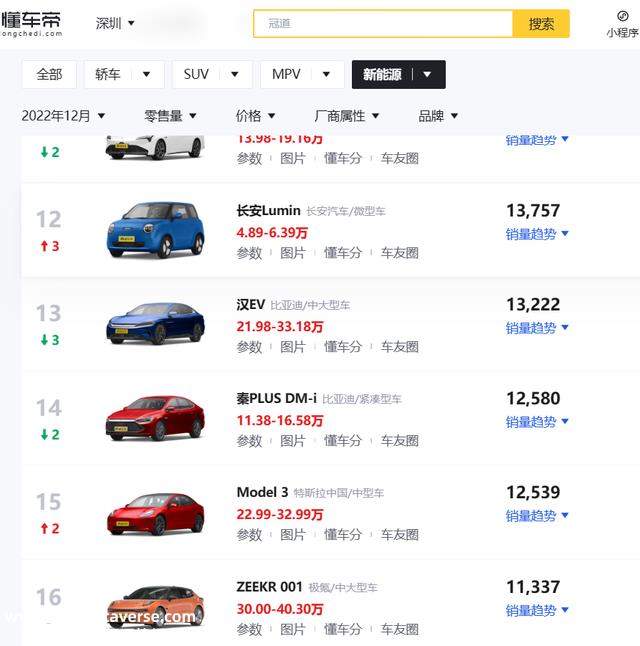Click the 汉EV car thumbnail
This screenshot has width=640, height=646.
click(x=155, y=323)
